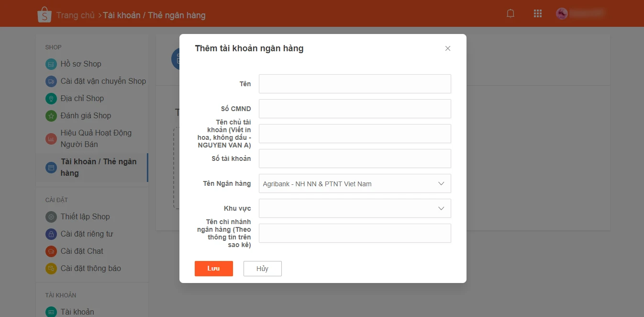Click the Số tài khoản input field
Viewport: 644px width, 317px height.
[x=355, y=158]
